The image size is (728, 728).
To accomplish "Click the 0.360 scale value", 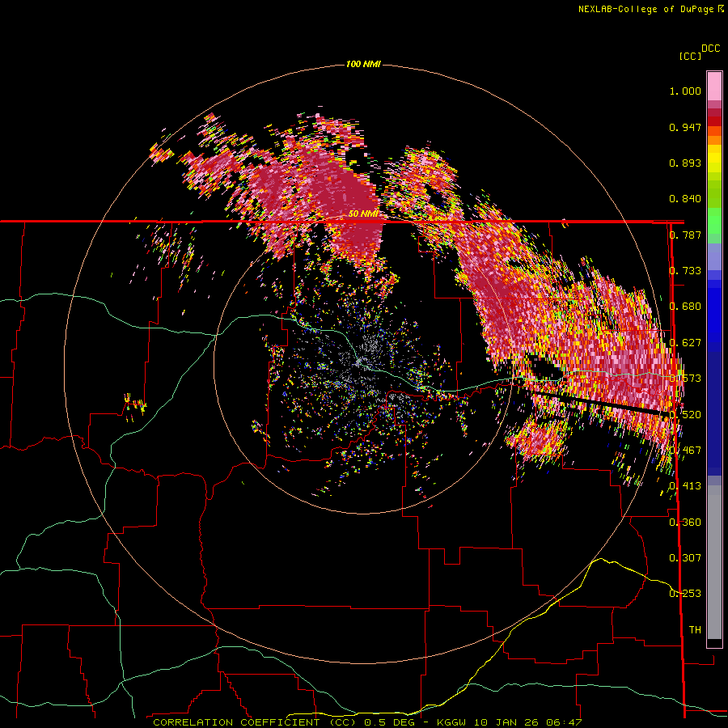I will pos(685,523).
